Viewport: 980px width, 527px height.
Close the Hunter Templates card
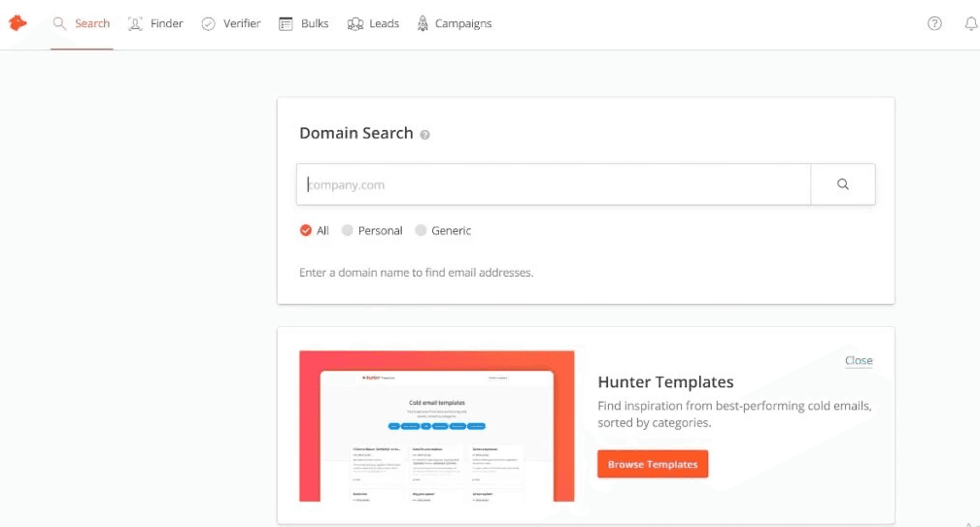859,360
